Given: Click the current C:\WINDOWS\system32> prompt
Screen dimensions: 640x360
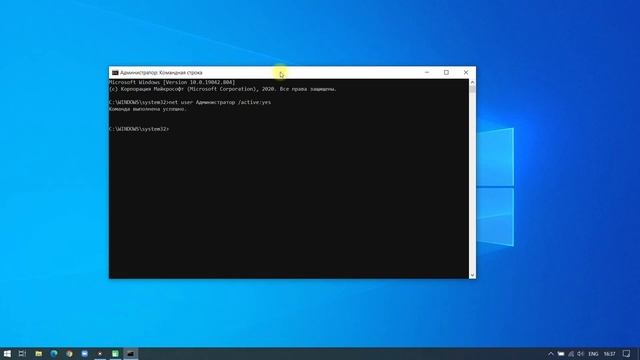Looking at the screenshot, I should click(139, 129).
